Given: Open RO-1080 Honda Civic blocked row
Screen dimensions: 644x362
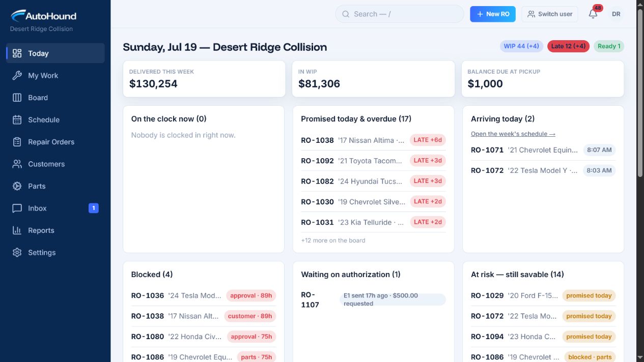Looking at the screenshot, I should click(x=204, y=337).
